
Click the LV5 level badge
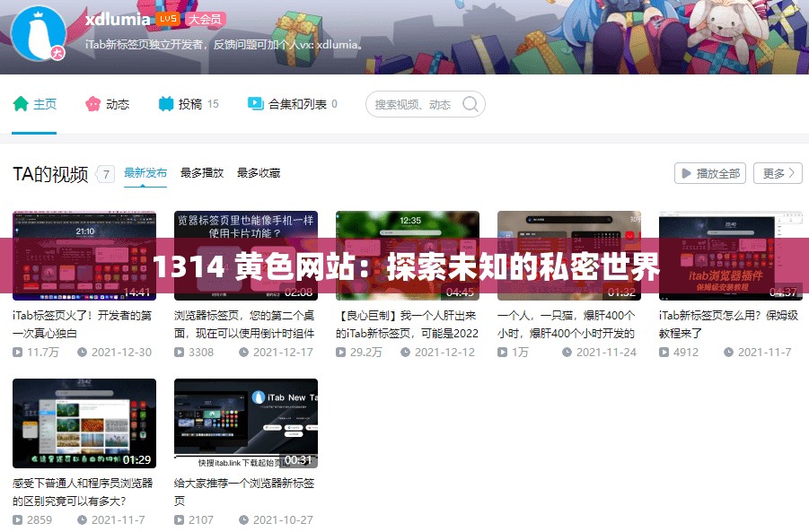point(168,18)
